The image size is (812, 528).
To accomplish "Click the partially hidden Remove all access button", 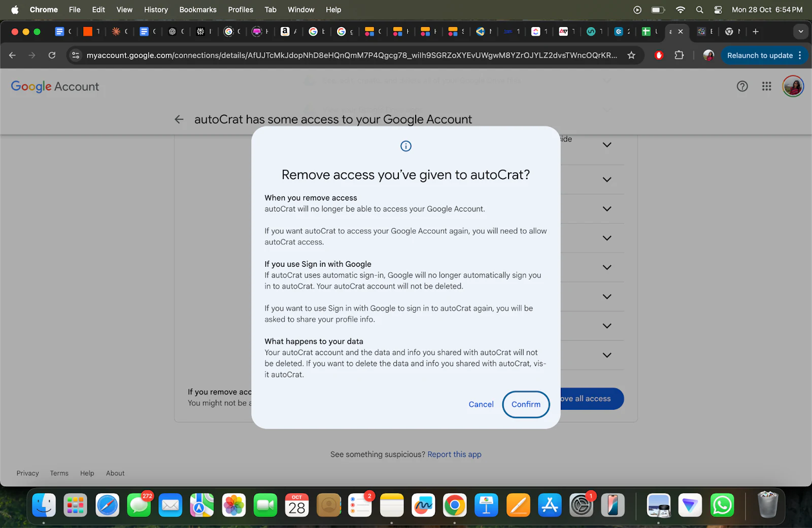I will pos(592,399).
